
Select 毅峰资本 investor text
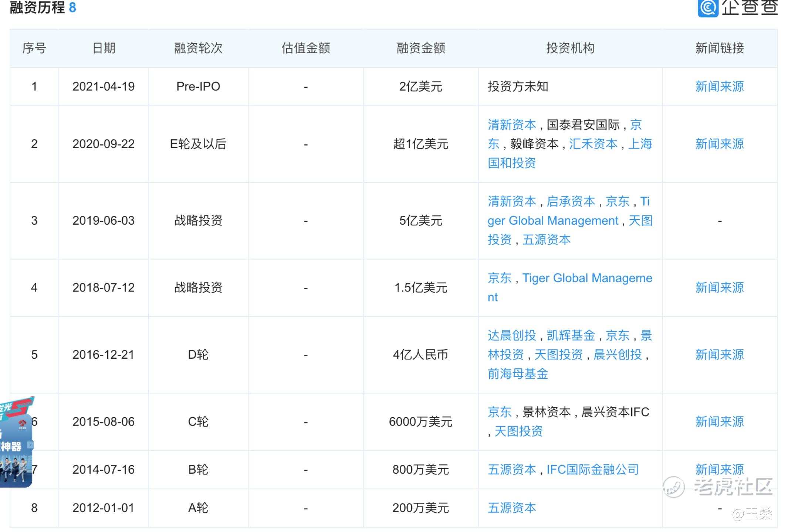(x=534, y=144)
